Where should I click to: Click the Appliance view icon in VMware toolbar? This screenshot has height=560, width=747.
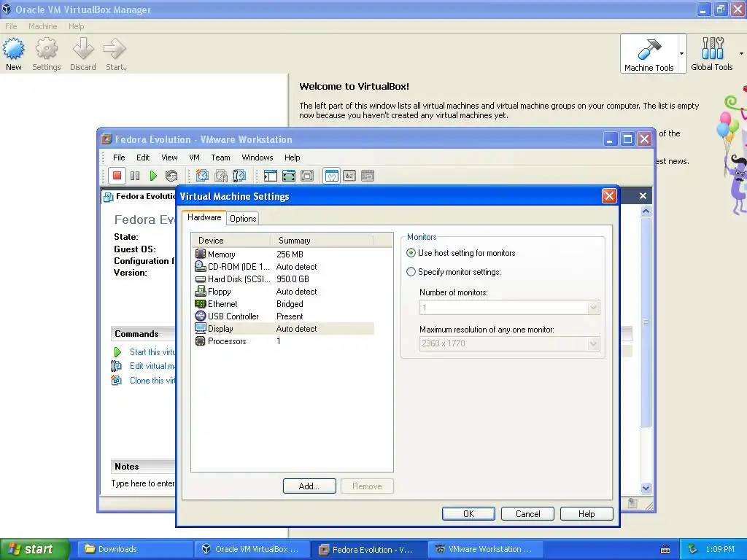tap(349, 176)
